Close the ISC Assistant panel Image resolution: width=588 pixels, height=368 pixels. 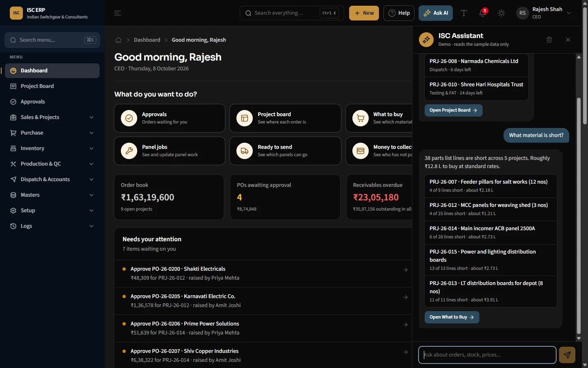tap(568, 40)
